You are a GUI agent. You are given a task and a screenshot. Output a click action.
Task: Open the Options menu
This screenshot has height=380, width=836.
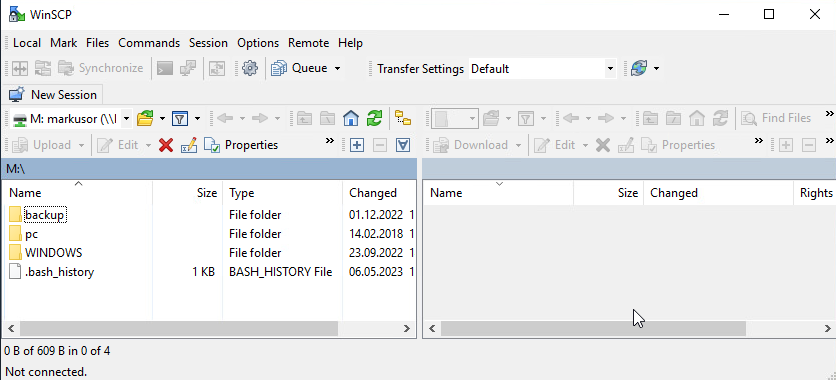(x=258, y=43)
